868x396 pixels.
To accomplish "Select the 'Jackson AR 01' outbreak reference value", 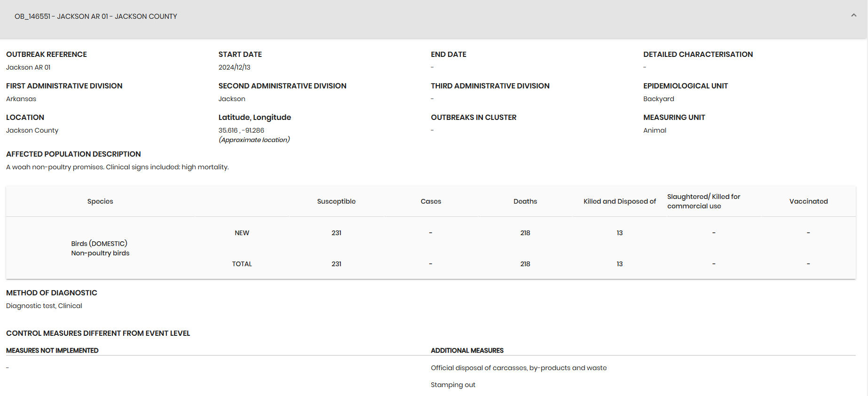I will (28, 67).
